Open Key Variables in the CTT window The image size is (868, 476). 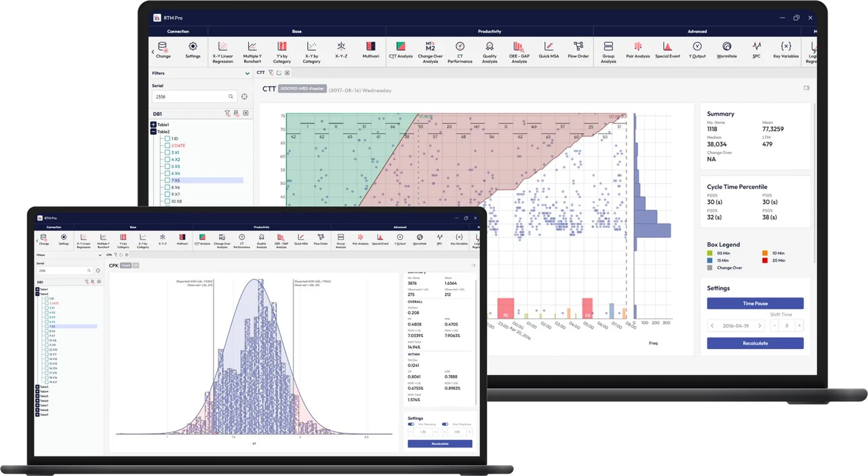pyautogui.click(x=786, y=50)
